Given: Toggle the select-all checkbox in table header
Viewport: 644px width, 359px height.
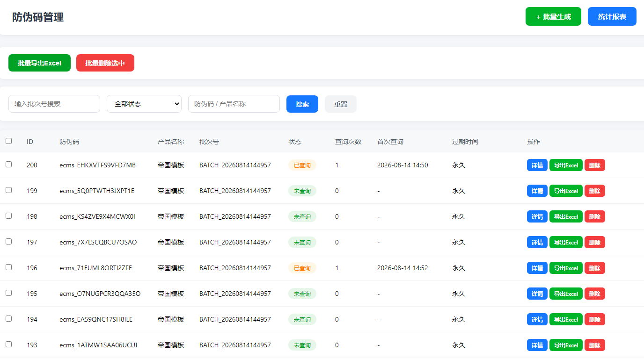Looking at the screenshot, I should coord(8,141).
